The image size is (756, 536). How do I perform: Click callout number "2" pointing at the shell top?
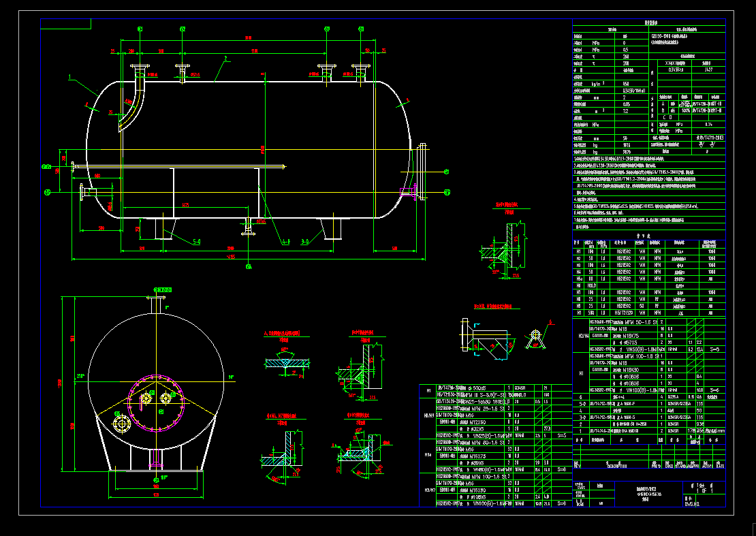coord(225,59)
